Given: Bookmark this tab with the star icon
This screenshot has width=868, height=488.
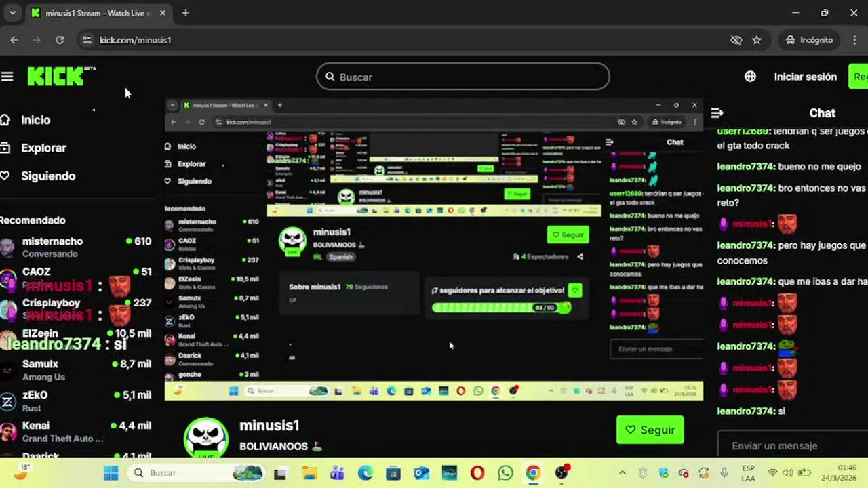Looking at the screenshot, I should (x=757, y=40).
